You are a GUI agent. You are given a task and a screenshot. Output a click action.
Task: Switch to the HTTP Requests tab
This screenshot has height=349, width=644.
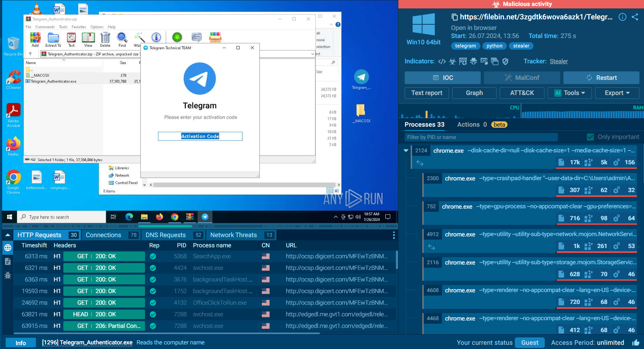coord(47,235)
